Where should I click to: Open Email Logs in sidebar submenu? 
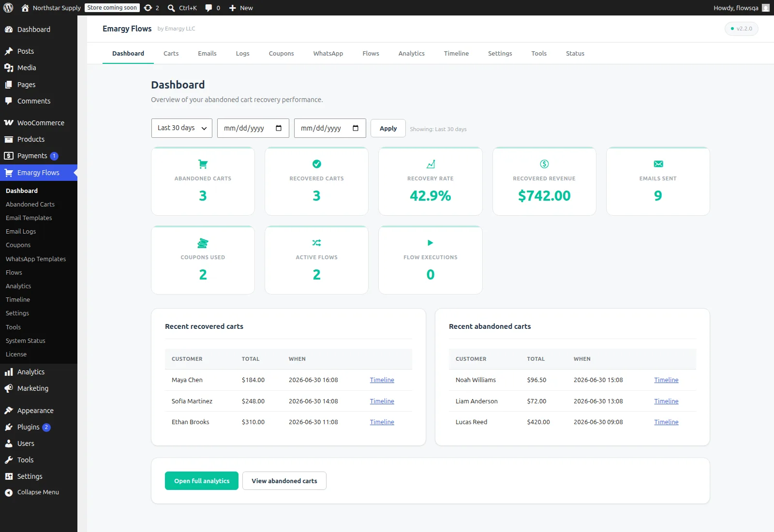click(21, 232)
